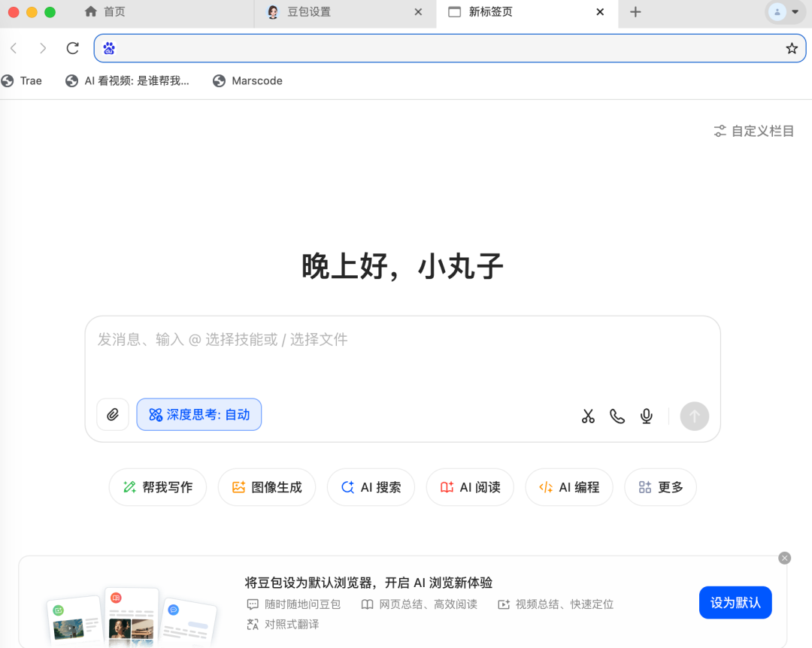Bookmark this page with the star icon
Screen dimensions: 812x648
[x=791, y=47]
